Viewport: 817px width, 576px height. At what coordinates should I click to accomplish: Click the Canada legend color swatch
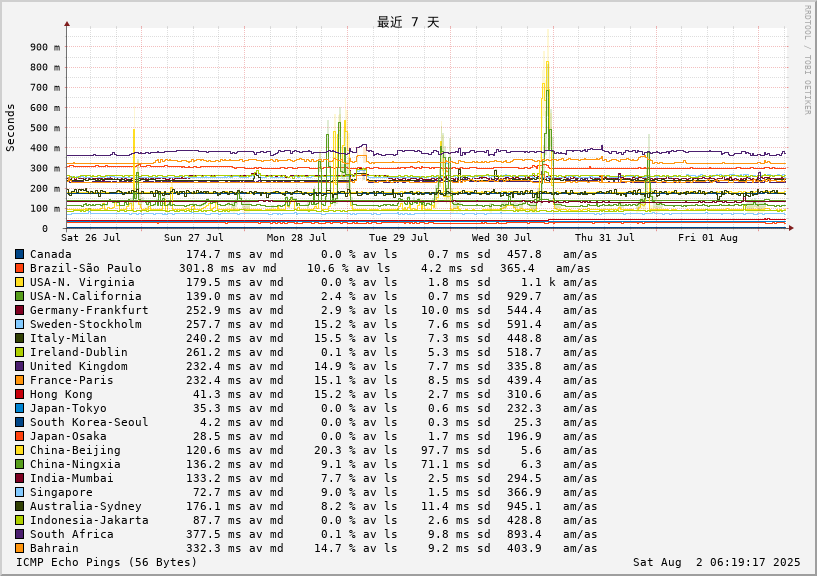click(20, 254)
